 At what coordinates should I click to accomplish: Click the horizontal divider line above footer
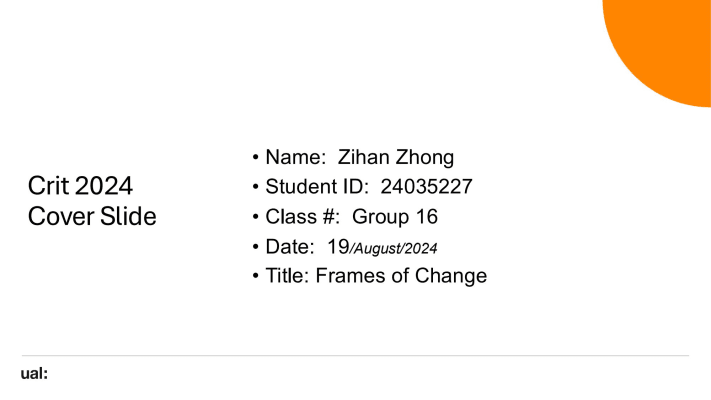355,356
